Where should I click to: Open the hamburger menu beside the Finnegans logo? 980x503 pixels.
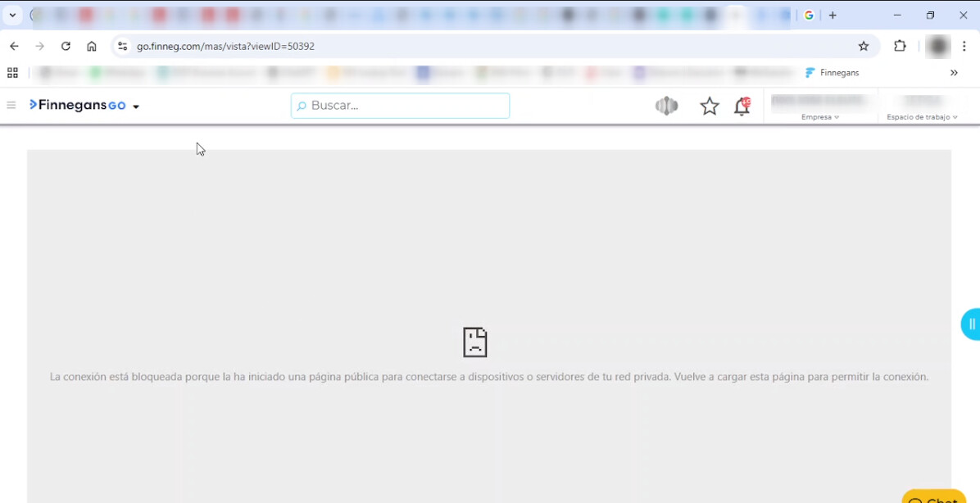[11, 105]
